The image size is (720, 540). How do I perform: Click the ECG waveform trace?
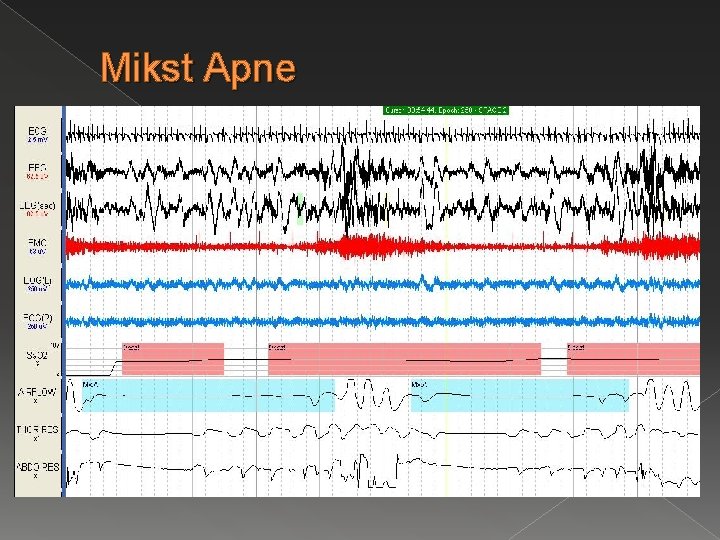(x=383, y=135)
